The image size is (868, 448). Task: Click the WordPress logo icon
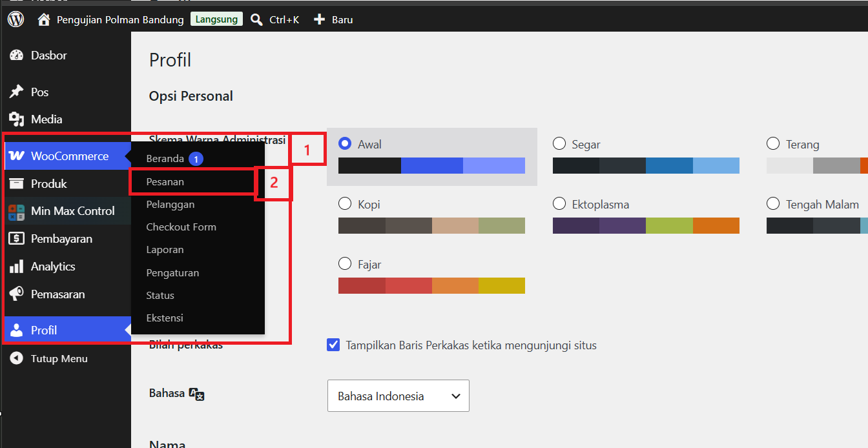(x=15, y=19)
